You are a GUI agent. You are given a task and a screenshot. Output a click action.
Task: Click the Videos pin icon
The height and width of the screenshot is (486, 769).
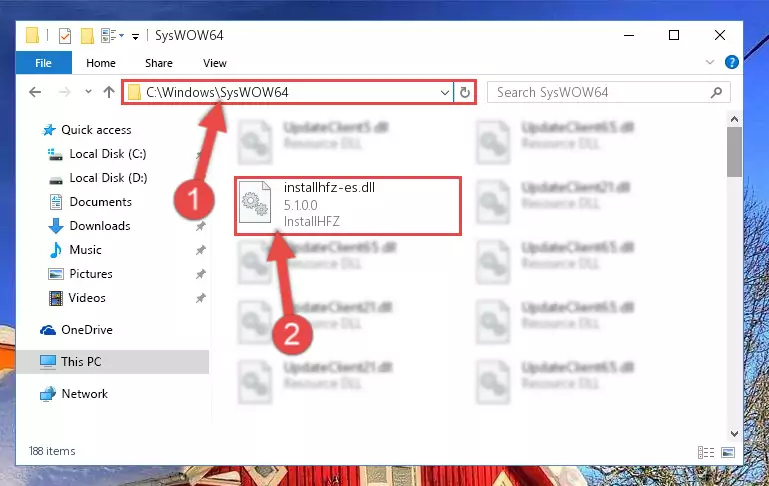pos(200,298)
